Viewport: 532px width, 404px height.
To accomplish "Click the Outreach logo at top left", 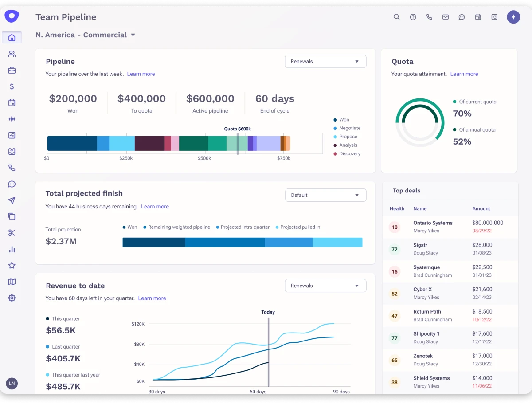I will (12, 16).
